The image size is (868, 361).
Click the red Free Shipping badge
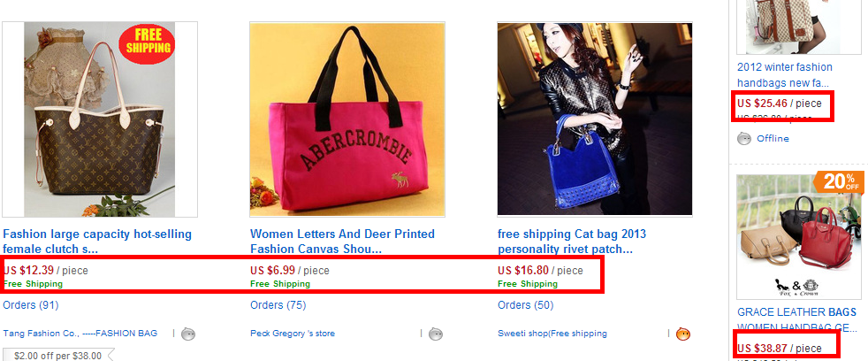tap(148, 41)
